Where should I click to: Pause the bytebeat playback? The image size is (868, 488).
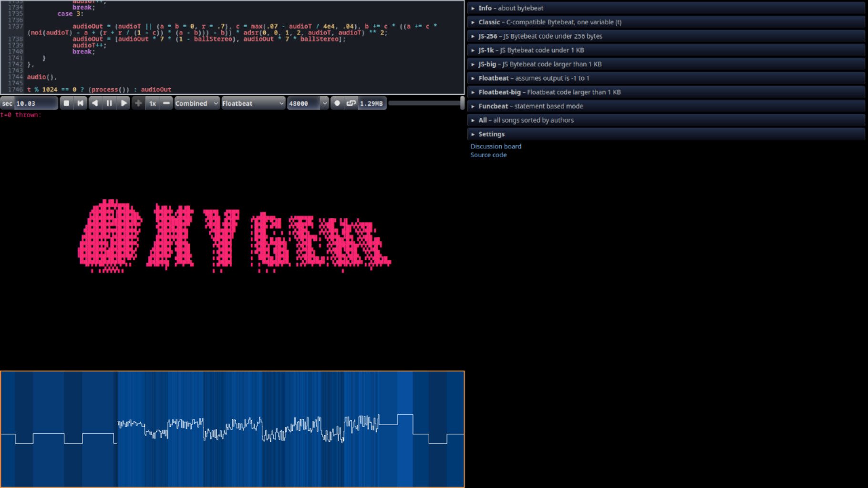109,103
